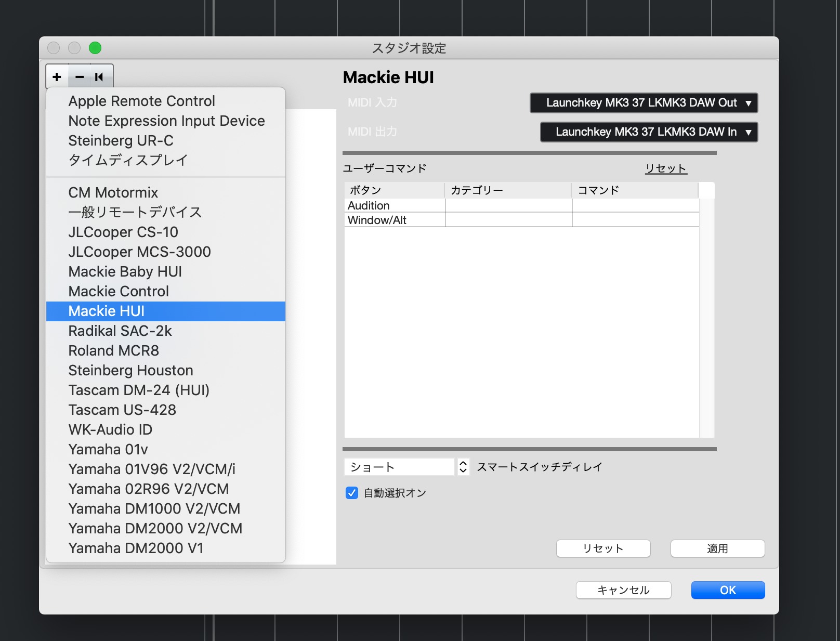Select Yamaha DM1000 V2/VCM
Image resolution: width=840 pixels, height=641 pixels.
pyautogui.click(x=166, y=508)
